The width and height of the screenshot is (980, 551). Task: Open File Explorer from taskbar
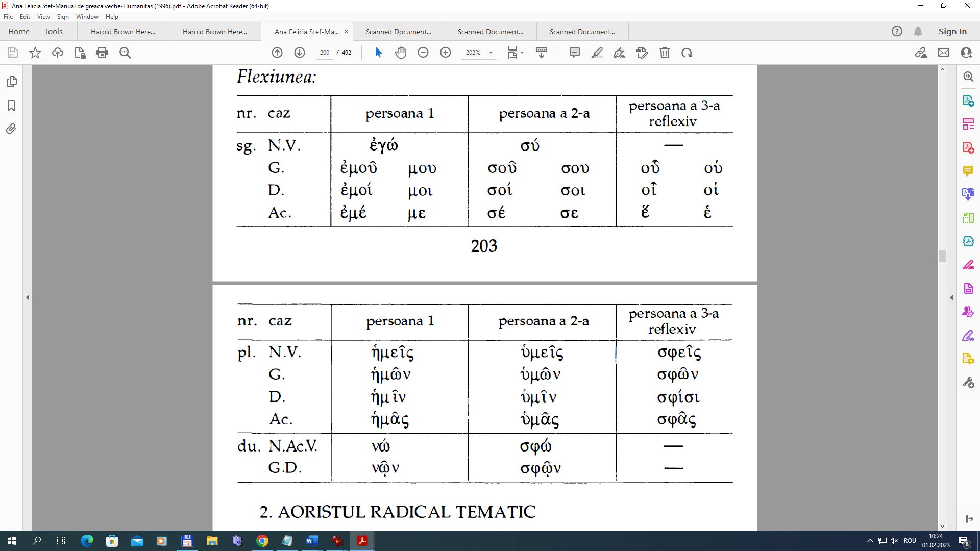212,541
